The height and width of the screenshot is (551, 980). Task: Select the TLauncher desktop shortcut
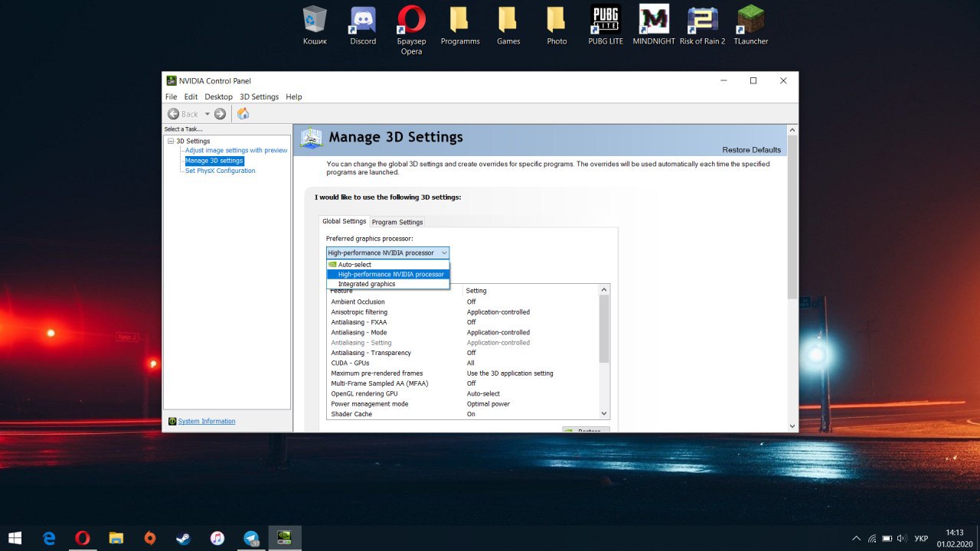[x=751, y=25]
